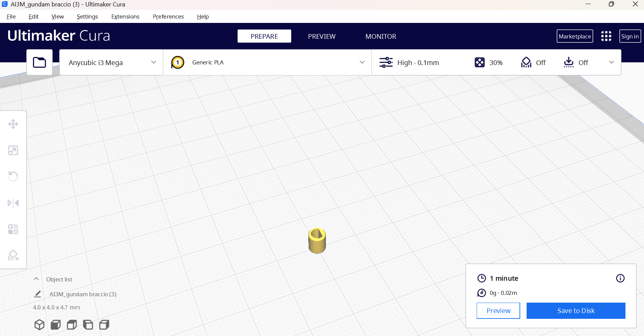Open the Preferences menu

[168, 17]
